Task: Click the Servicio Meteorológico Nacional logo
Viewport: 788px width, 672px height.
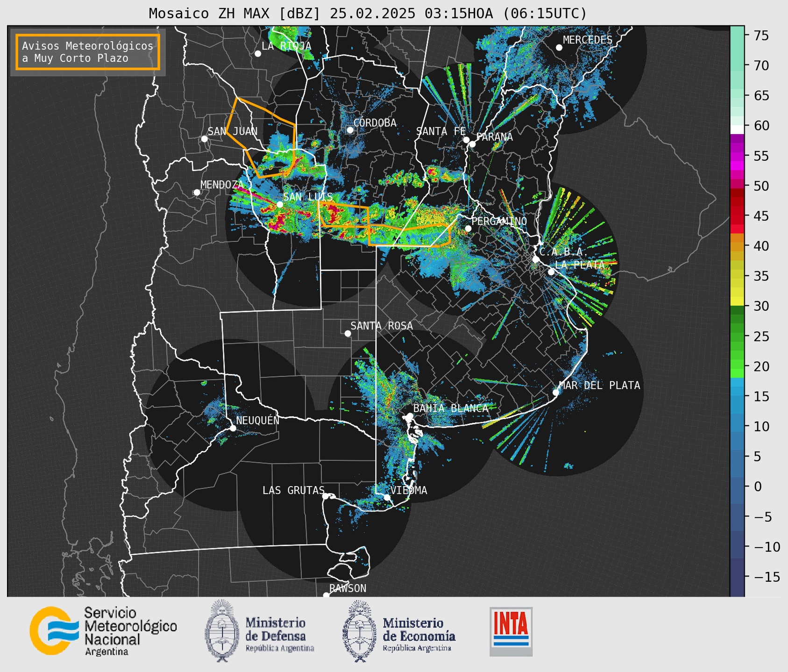Action: tap(103, 631)
